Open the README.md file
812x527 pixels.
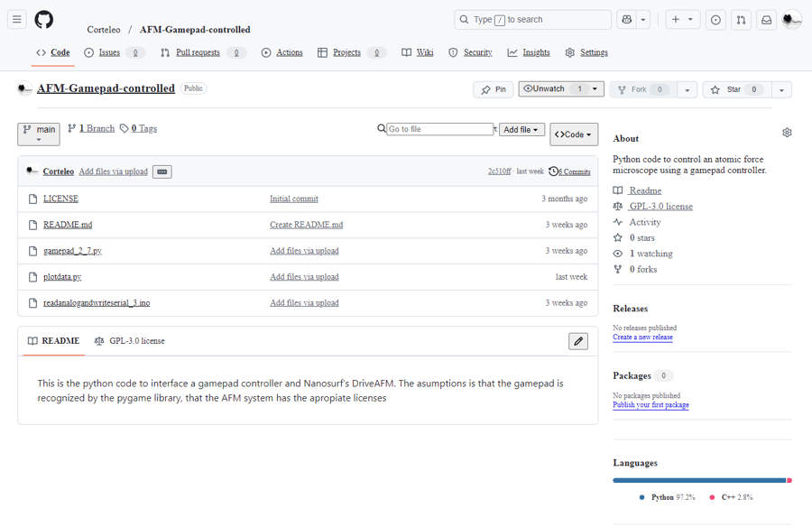click(x=68, y=225)
